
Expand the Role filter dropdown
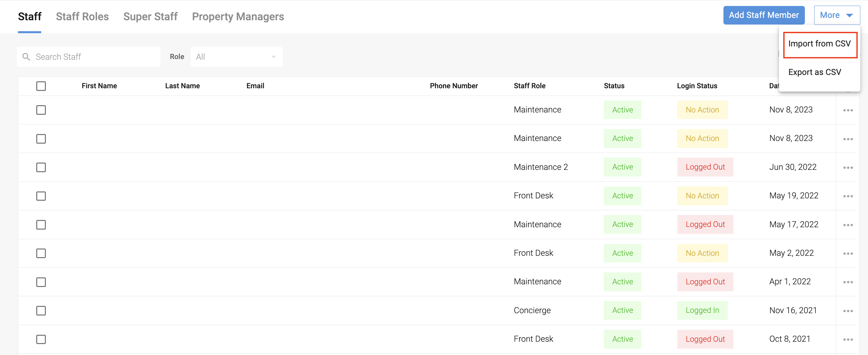coord(236,57)
